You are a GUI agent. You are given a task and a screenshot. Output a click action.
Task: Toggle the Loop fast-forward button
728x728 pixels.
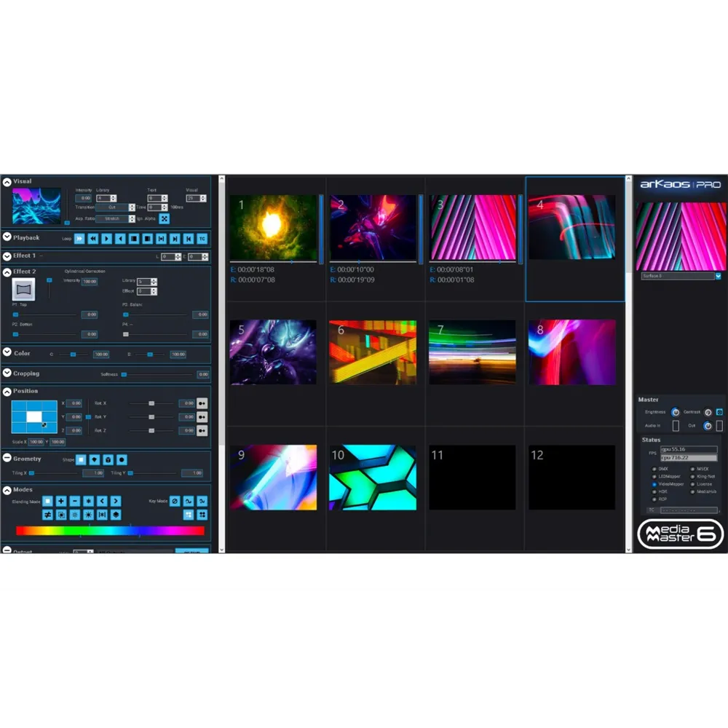point(79,238)
